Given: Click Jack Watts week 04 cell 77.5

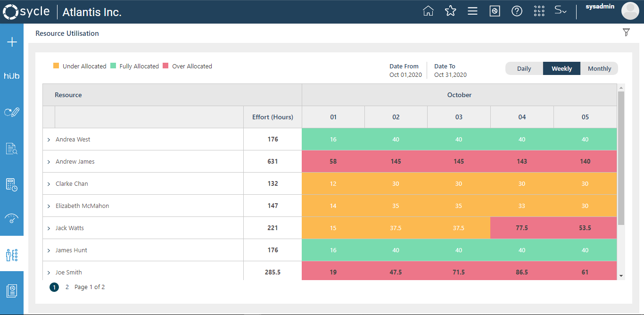Looking at the screenshot, I should pyautogui.click(x=522, y=228).
